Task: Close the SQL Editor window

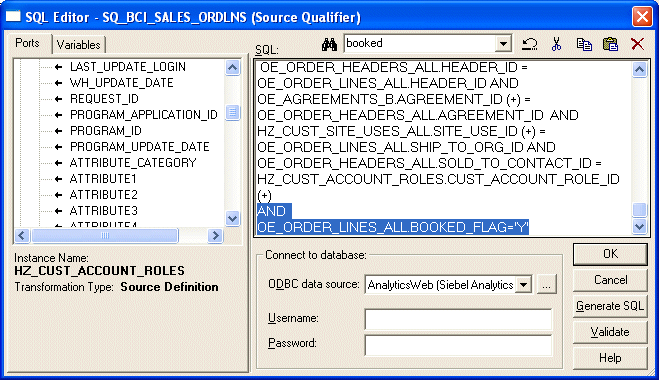Action: pos(642,17)
